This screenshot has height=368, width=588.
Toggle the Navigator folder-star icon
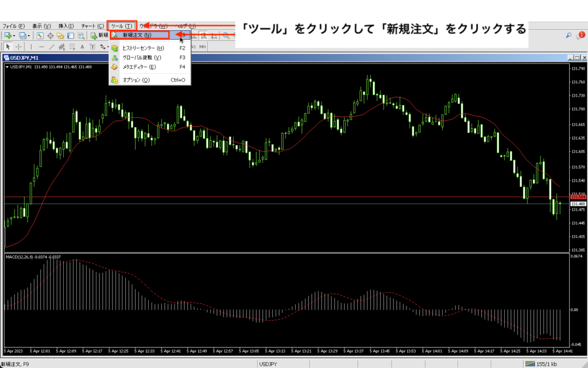click(60, 36)
